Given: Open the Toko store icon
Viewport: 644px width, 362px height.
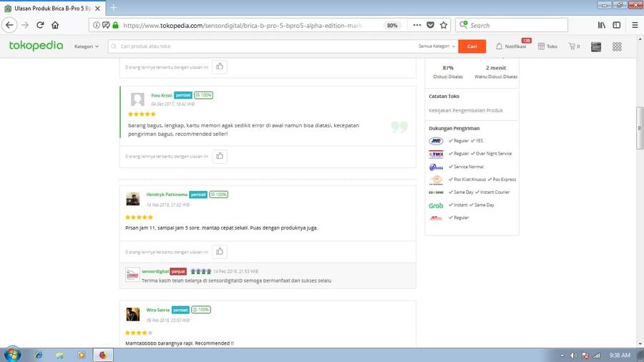Looking at the screenshot, I should [542, 47].
